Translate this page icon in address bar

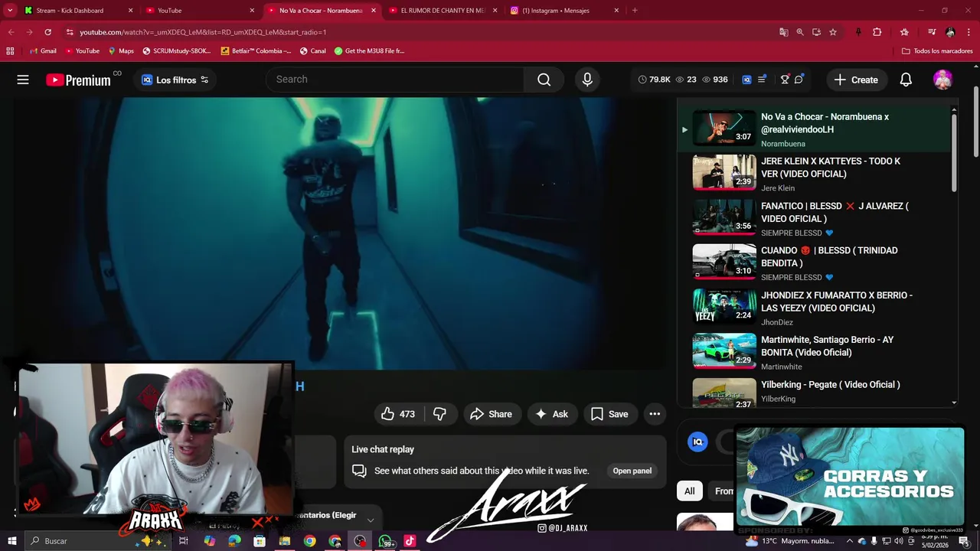point(783,32)
